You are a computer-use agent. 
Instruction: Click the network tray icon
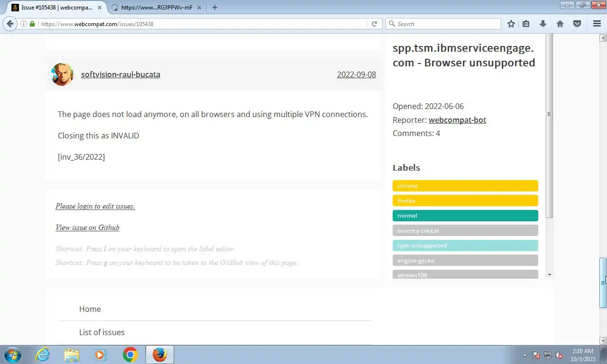pos(548,355)
